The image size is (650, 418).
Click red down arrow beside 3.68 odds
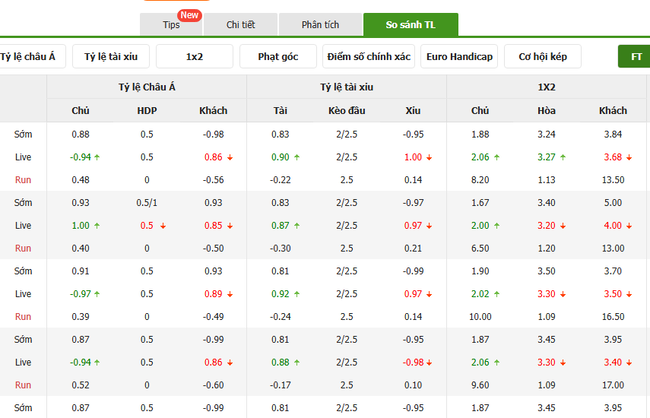tap(630, 157)
